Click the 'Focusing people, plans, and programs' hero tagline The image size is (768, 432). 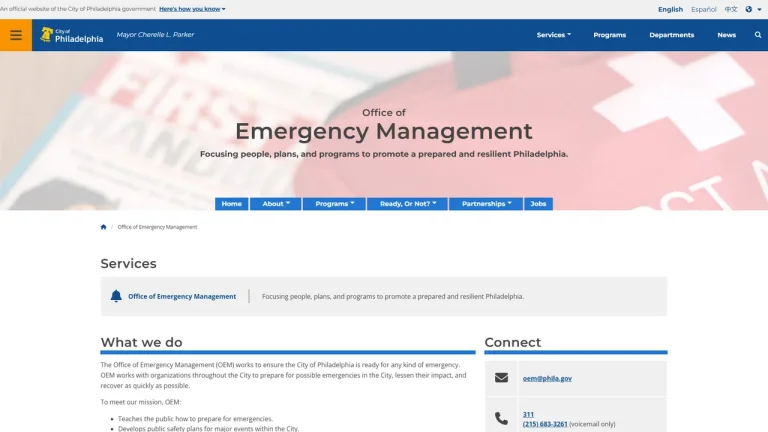tap(384, 154)
